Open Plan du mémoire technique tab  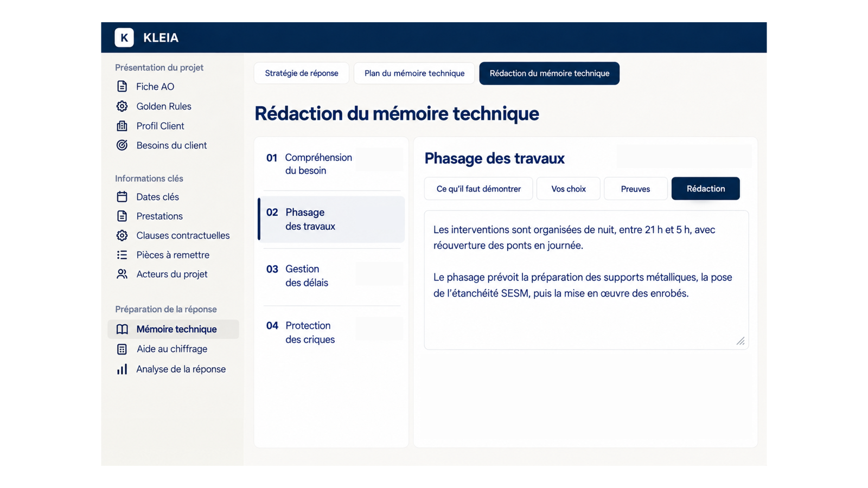tap(414, 73)
